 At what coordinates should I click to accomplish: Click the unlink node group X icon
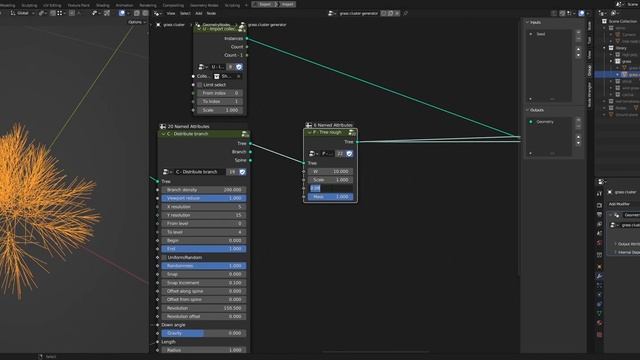tap(397, 13)
